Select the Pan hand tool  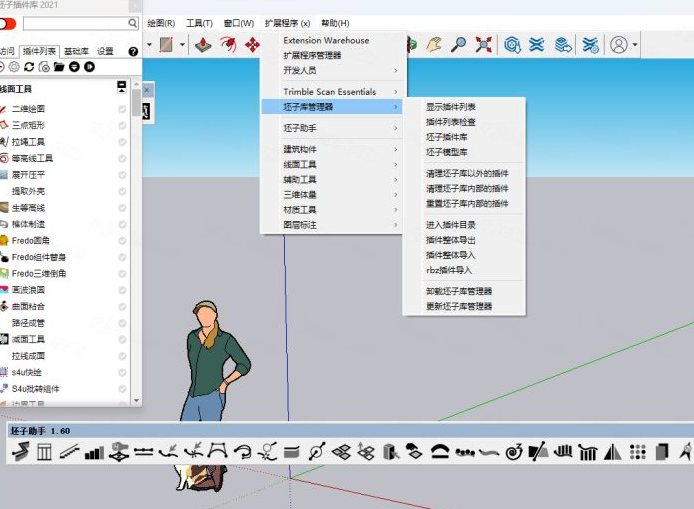[434, 45]
